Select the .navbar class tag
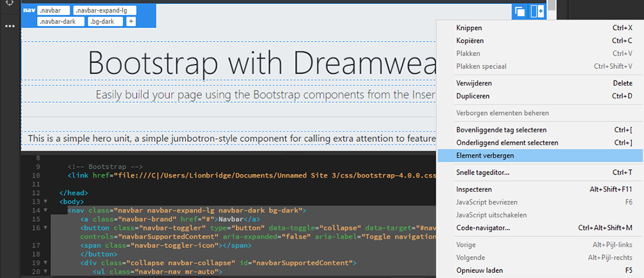Image resolution: width=644 pixels, height=278 pixels. pyautogui.click(x=53, y=11)
